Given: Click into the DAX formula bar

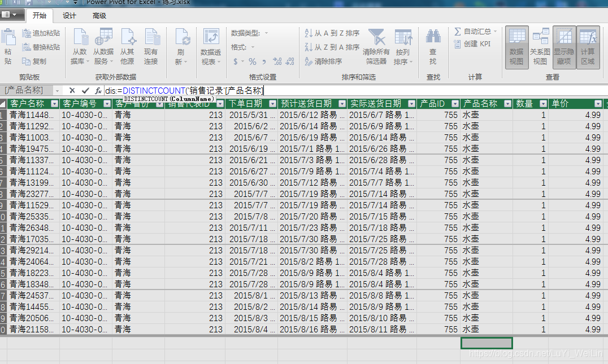Looking at the screenshot, I should [356, 91].
